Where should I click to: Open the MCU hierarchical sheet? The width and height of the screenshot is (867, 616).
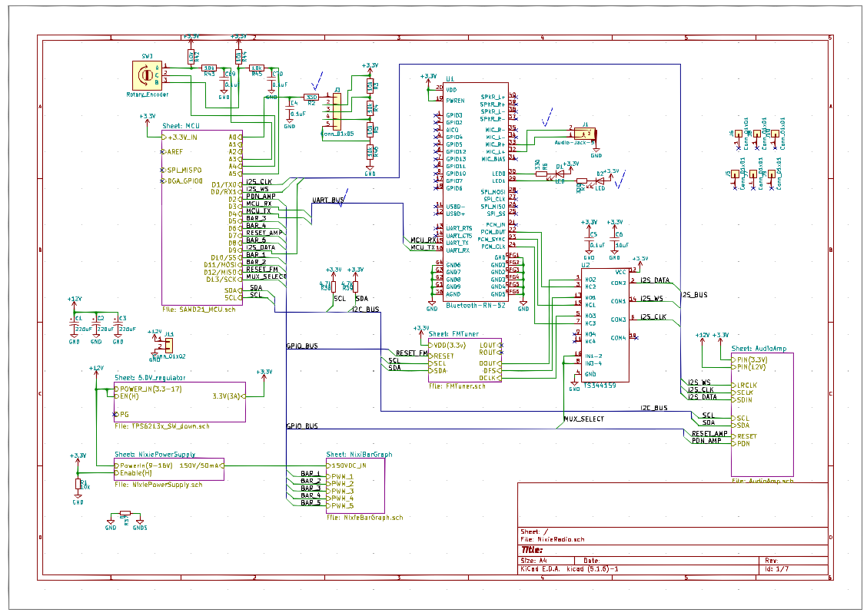coord(201,217)
